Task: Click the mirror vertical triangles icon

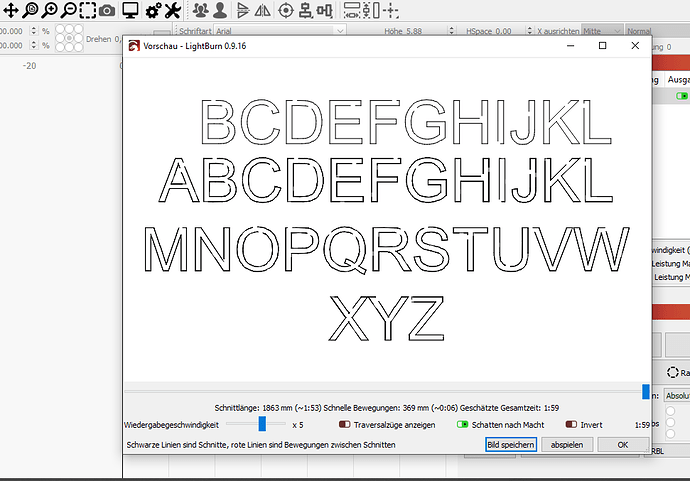Action: (263, 10)
